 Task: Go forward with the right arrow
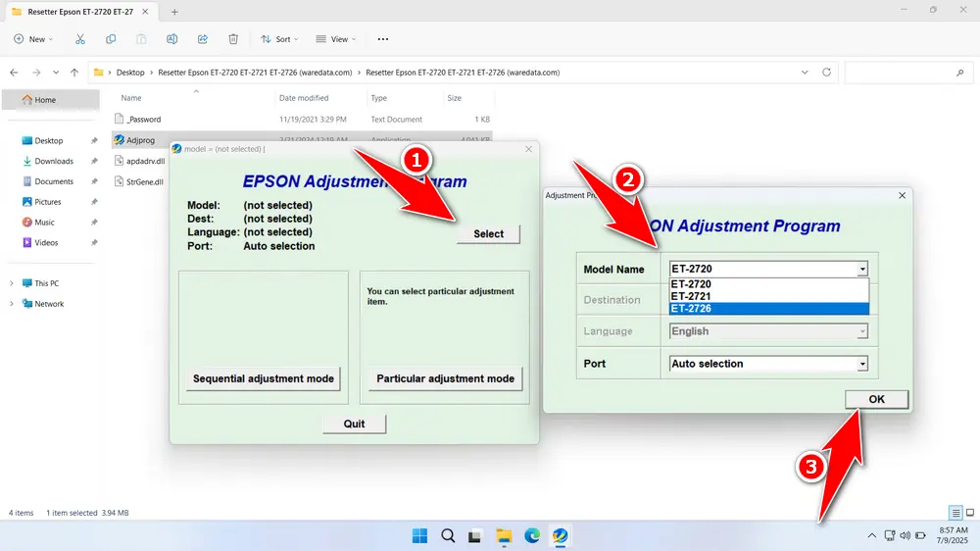36,73
